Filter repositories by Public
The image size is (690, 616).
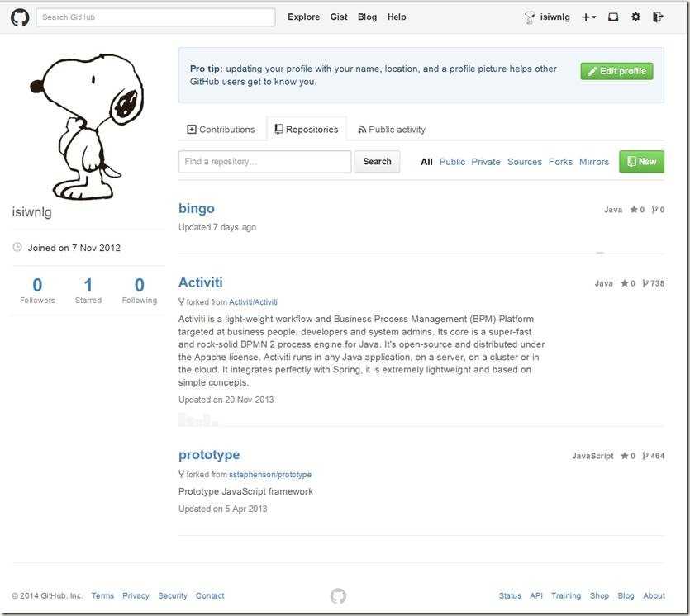click(452, 162)
